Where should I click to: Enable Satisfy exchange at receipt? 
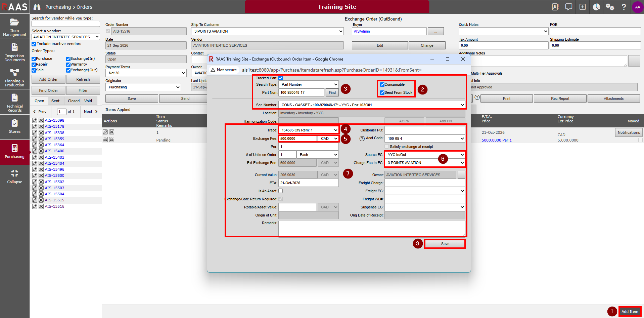pos(387,147)
